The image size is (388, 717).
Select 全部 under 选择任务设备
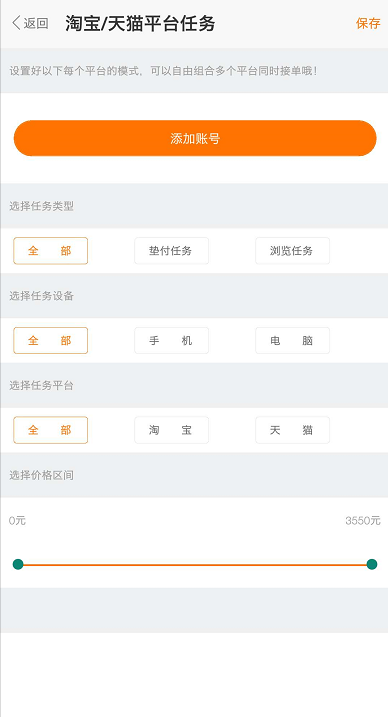coord(50,341)
